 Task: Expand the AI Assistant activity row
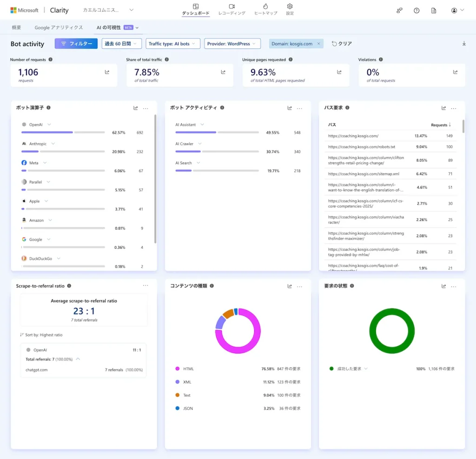[x=202, y=125]
